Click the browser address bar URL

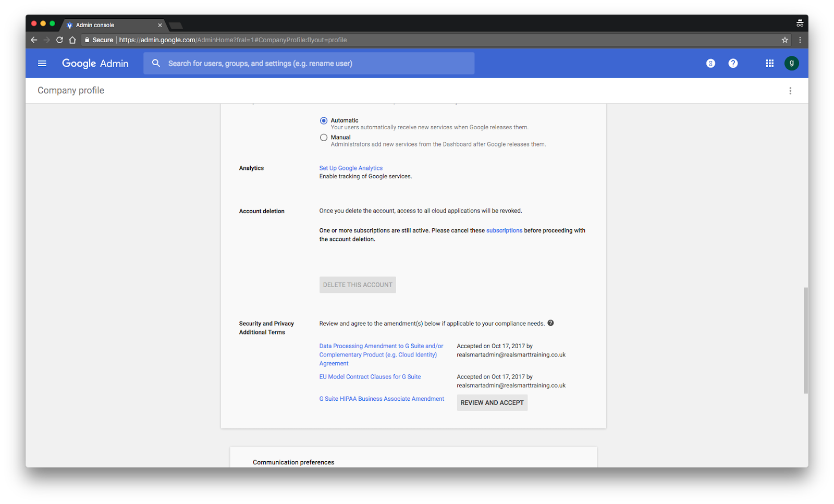pos(232,40)
